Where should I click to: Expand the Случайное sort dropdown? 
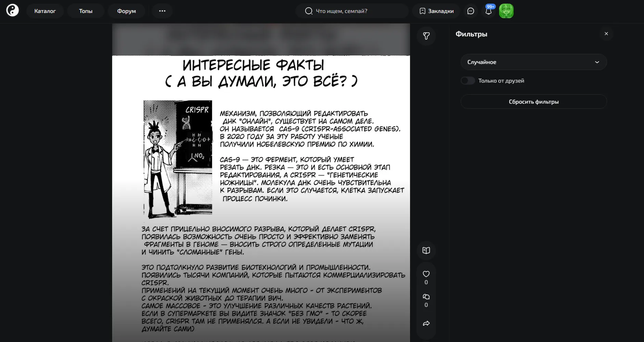533,62
